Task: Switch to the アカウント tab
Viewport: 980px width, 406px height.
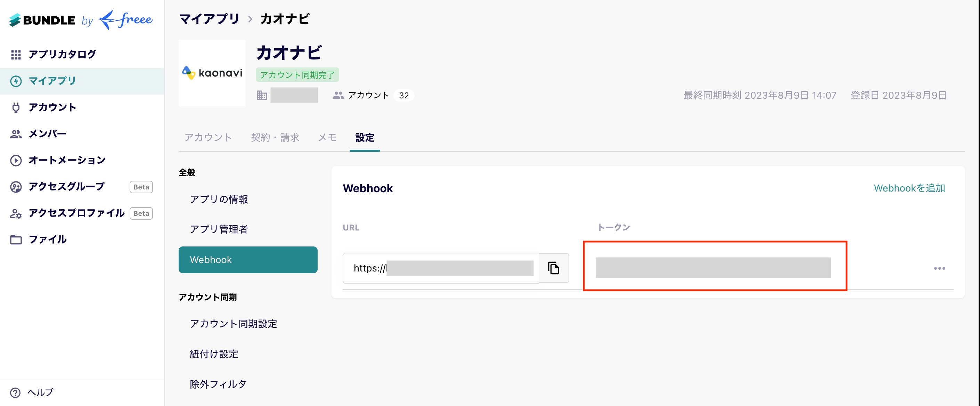Action: [208, 137]
